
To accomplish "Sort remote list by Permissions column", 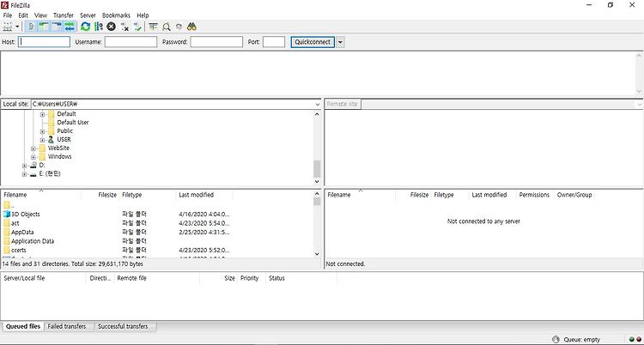I will (534, 195).
